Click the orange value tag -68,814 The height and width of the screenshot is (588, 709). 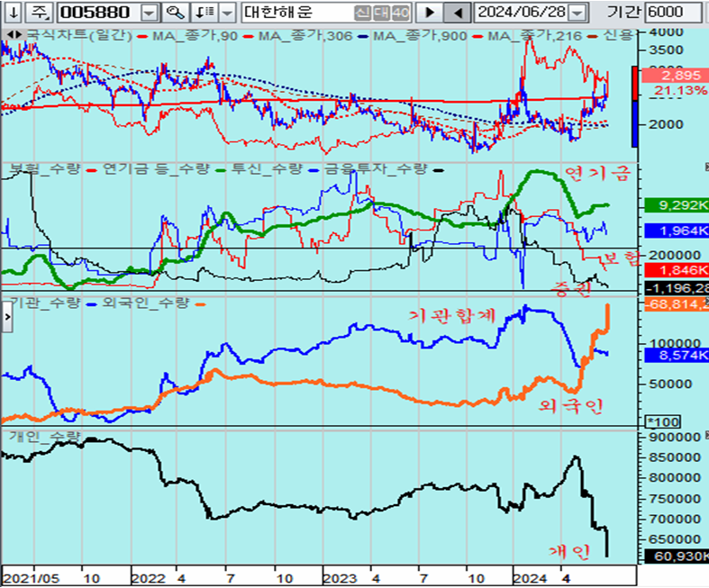tap(677, 304)
